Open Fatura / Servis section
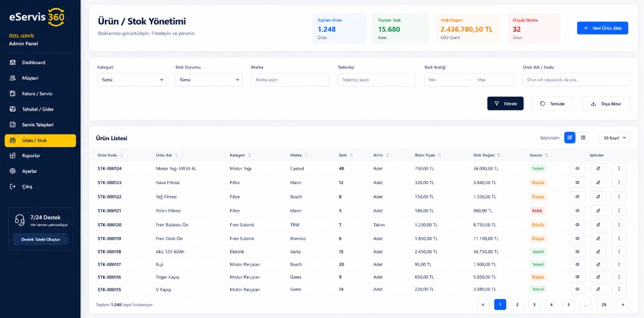 [40, 94]
